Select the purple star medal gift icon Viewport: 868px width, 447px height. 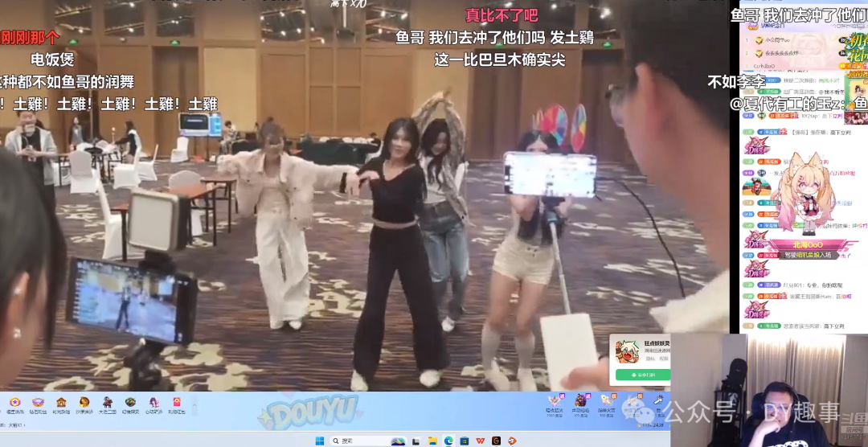coord(15,403)
